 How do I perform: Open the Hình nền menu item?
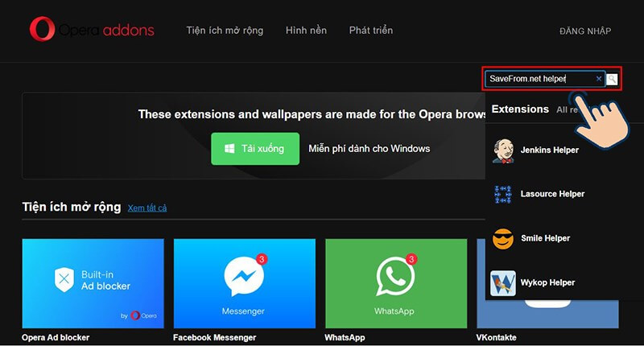point(306,31)
